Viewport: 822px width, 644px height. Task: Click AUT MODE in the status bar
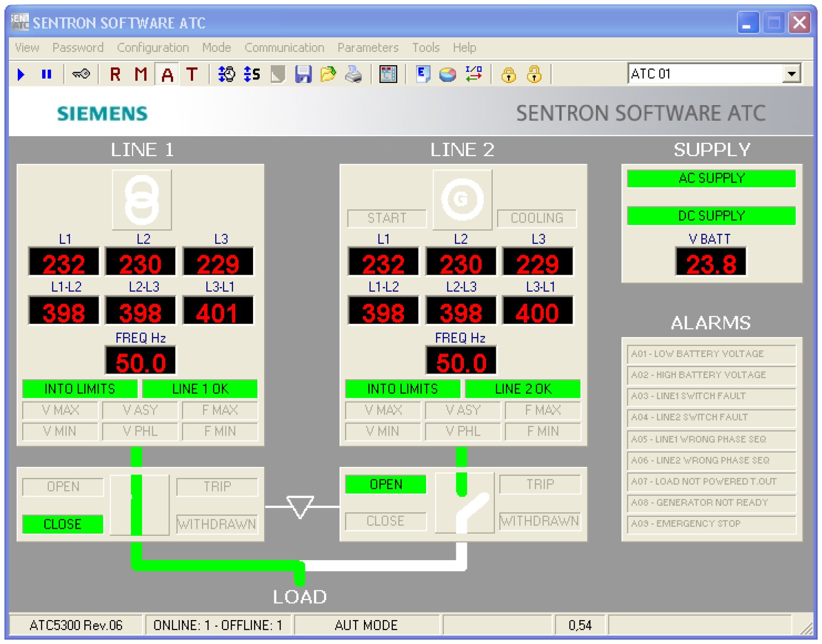367,625
